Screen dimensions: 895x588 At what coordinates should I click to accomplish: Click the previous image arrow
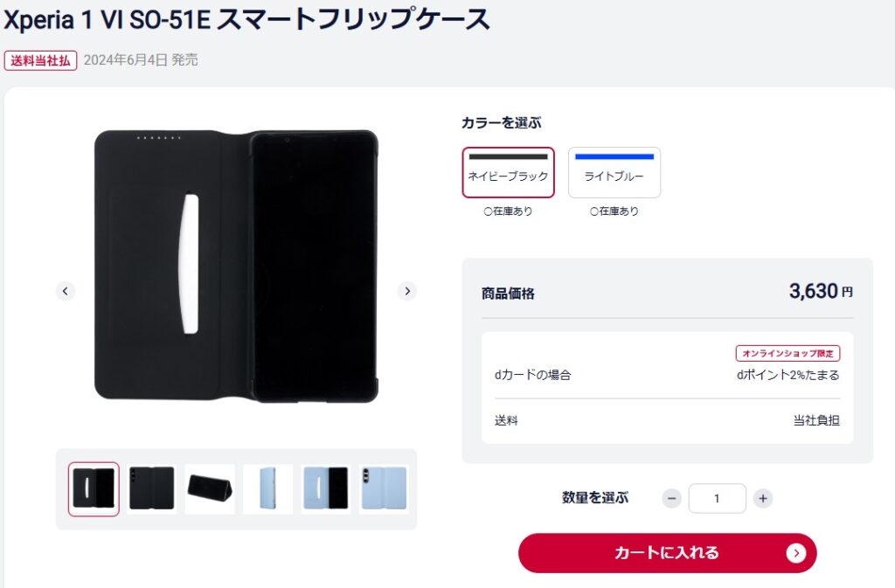66,291
